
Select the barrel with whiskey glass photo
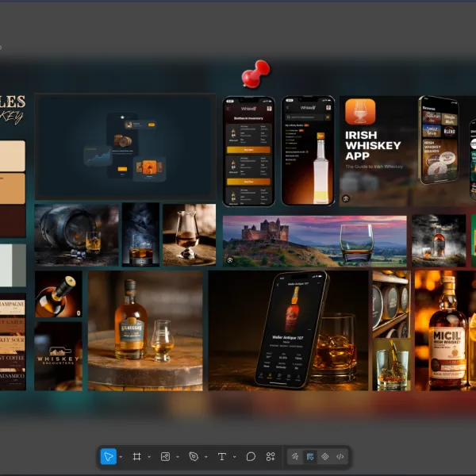tap(76, 236)
